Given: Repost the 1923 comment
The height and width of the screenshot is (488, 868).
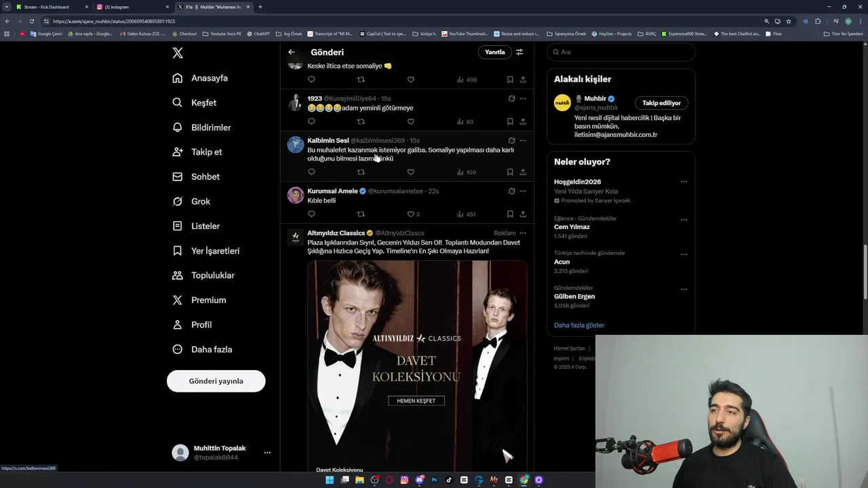Looking at the screenshot, I should (x=361, y=122).
